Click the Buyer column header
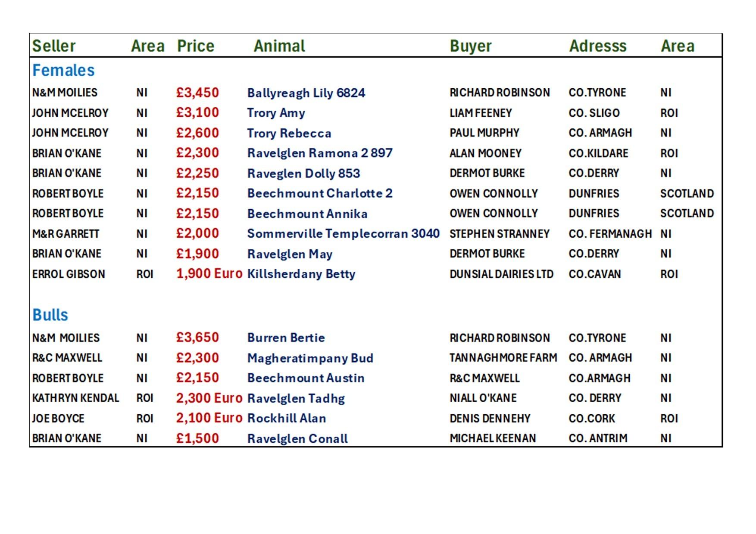This screenshot has height=534, width=756. point(471,47)
